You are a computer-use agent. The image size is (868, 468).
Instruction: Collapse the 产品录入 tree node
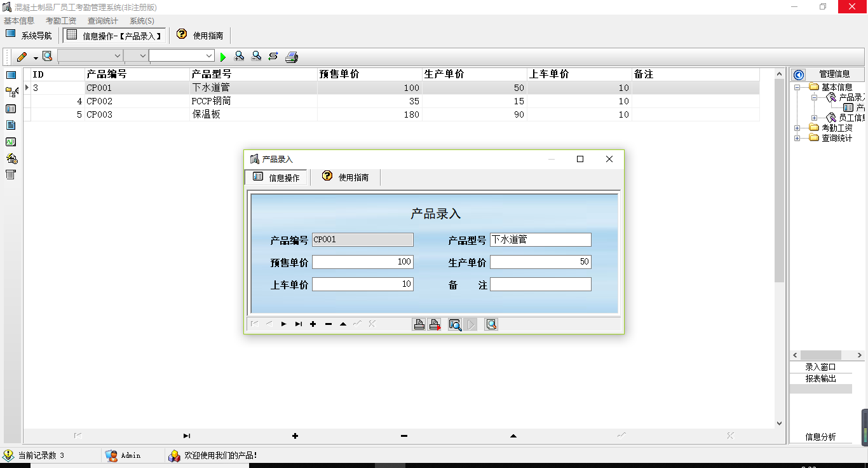[x=815, y=98]
